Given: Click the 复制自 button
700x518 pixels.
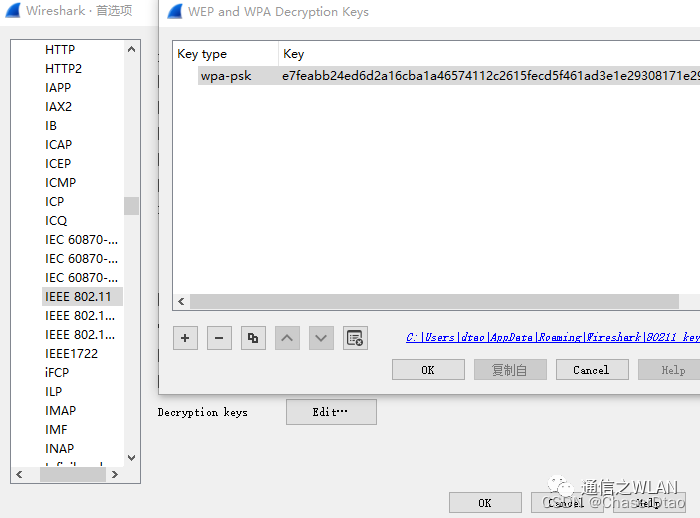Looking at the screenshot, I should click(510, 370).
